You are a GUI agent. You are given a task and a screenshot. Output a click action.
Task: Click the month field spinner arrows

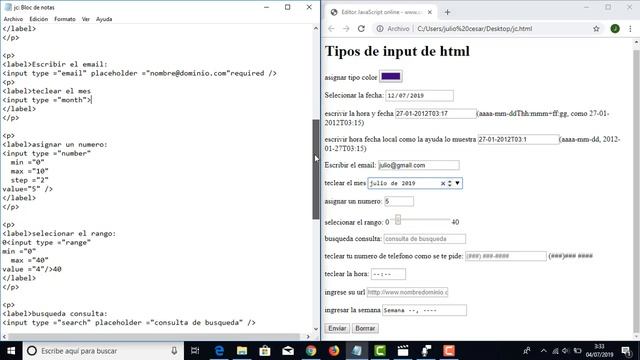pyautogui.click(x=449, y=184)
